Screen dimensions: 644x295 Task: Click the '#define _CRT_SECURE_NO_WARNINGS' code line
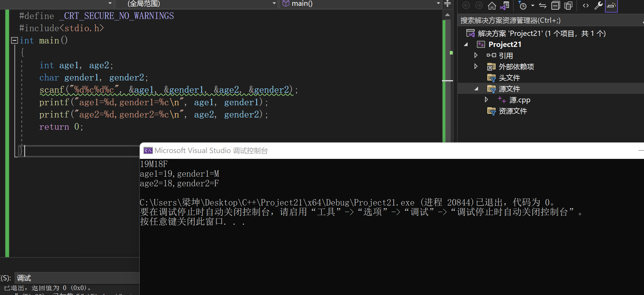pos(96,16)
